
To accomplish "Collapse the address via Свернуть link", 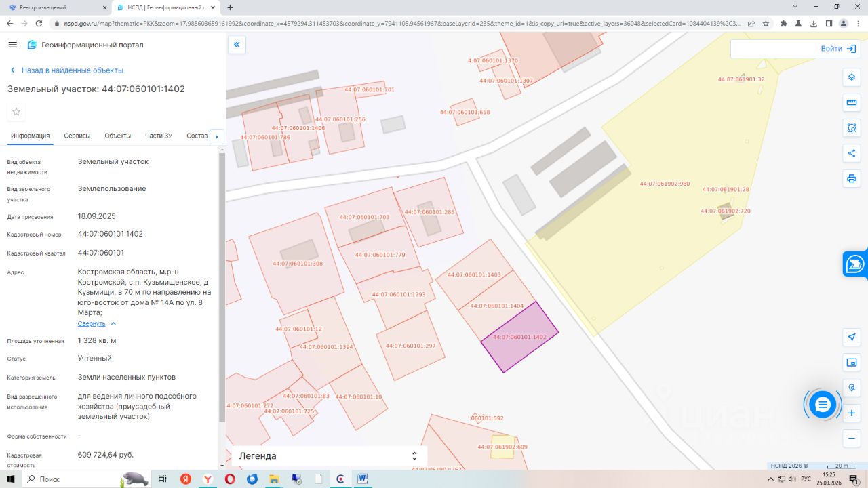I will (92, 323).
